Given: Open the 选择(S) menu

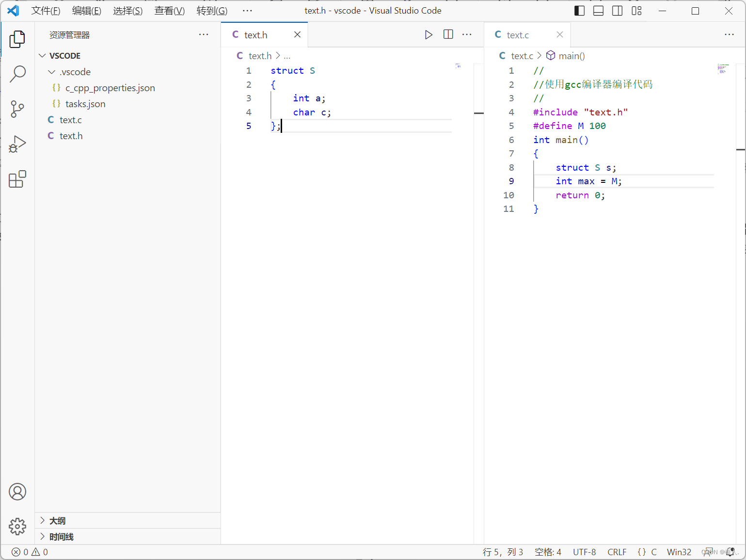Looking at the screenshot, I should pos(128,11).
